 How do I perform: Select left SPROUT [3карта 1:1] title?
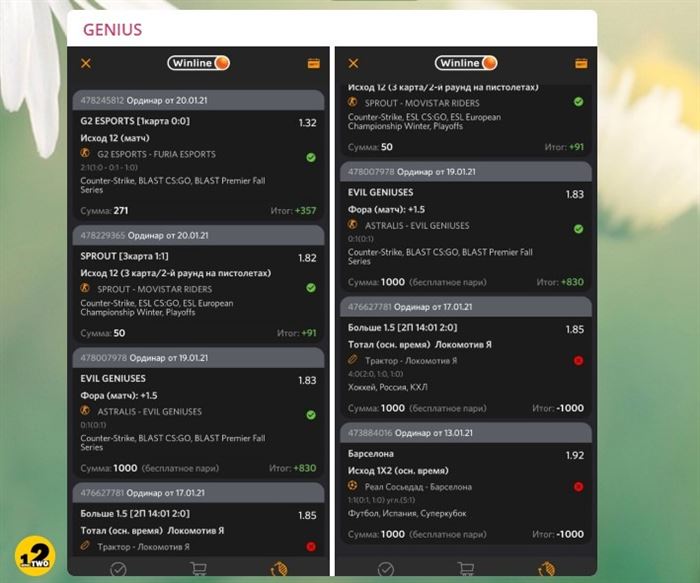[124, 256]
